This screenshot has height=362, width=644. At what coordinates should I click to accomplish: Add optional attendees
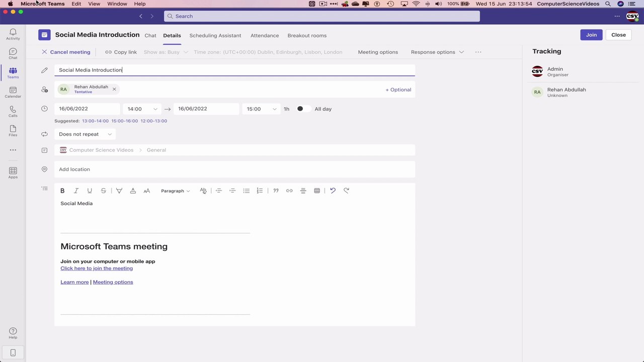(x=398, y=89)
